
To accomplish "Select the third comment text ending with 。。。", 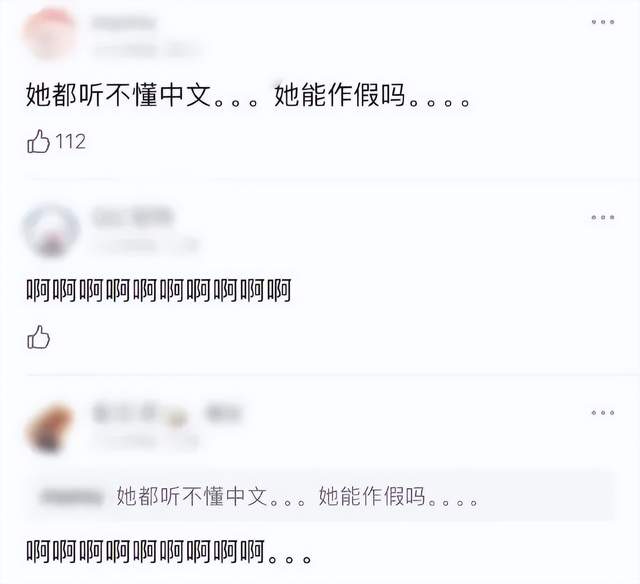I will click(x=169, y=552).
